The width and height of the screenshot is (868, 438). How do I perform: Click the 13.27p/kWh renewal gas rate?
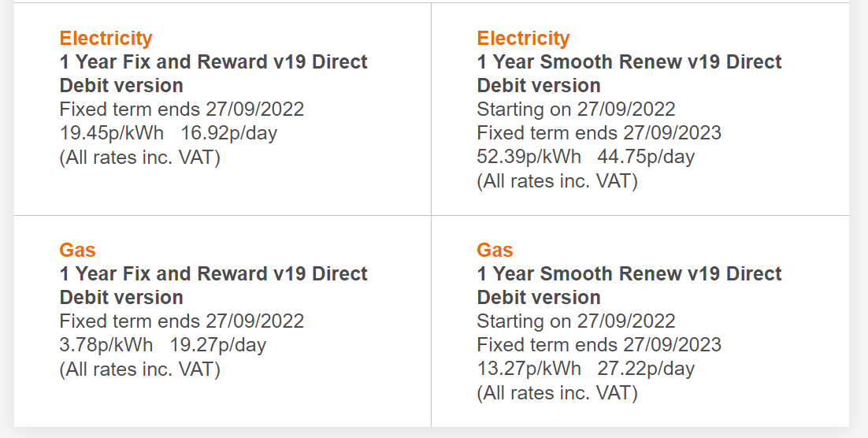tap(529, 369)
